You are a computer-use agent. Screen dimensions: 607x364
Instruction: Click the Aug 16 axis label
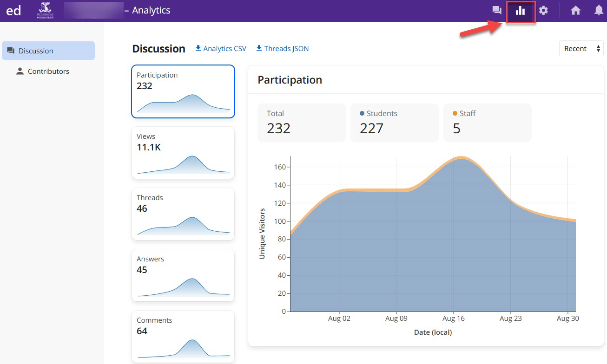point(454,318)
